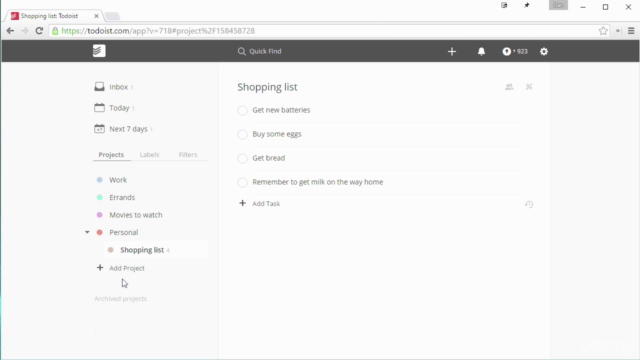Screen dimensions: 640x360
Task: Mark Get bread as done
Action: (x=242, y=158)
